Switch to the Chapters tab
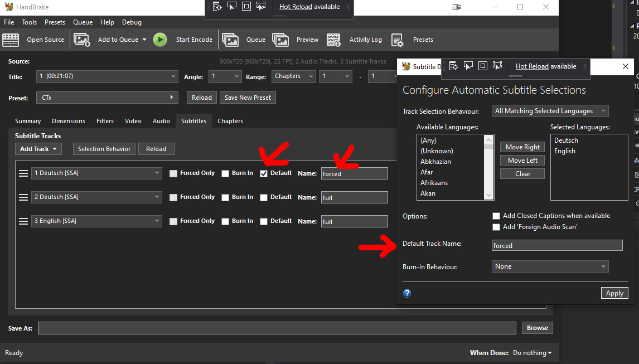 (230, 121)
